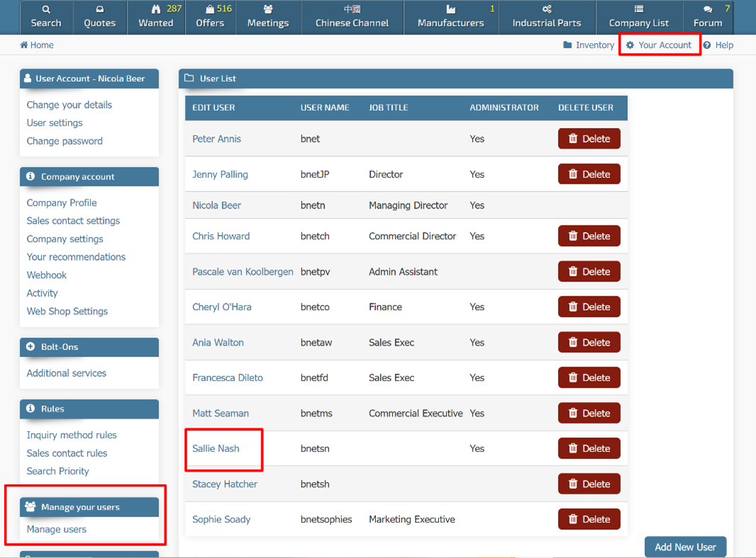Edit user Peter Annis
The height and width of the screenshot is (558, 756).
(216, 139)
